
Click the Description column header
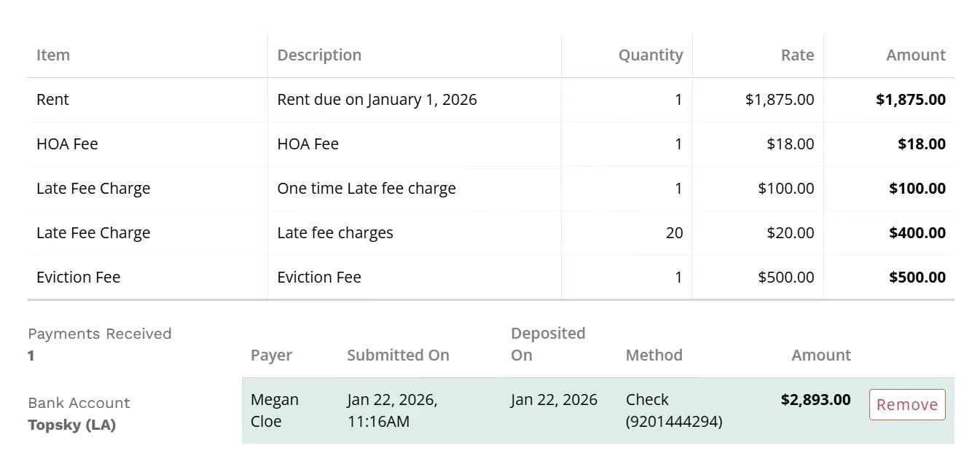pos(319,55)
